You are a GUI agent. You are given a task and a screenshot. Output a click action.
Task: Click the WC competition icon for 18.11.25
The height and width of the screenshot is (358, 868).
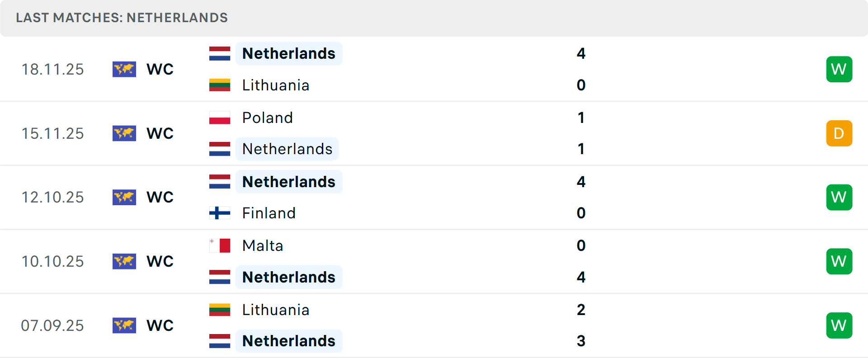pos(124,69)
